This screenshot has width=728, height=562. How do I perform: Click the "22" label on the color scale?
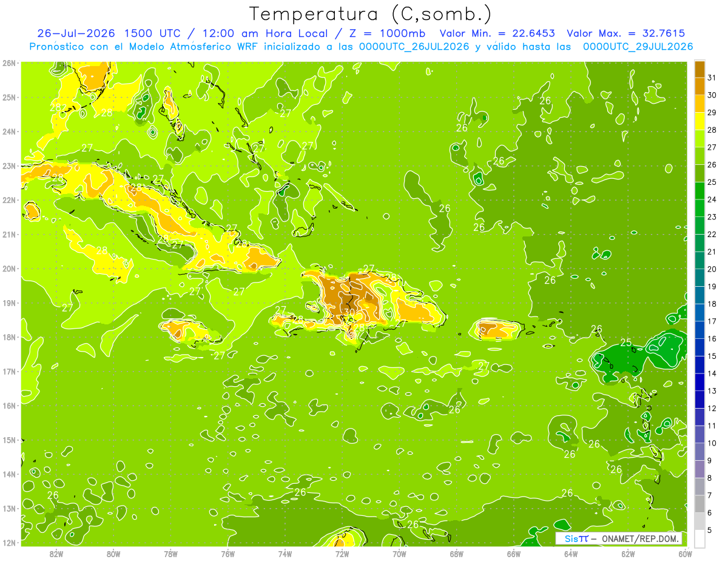(x=712, y=234)
